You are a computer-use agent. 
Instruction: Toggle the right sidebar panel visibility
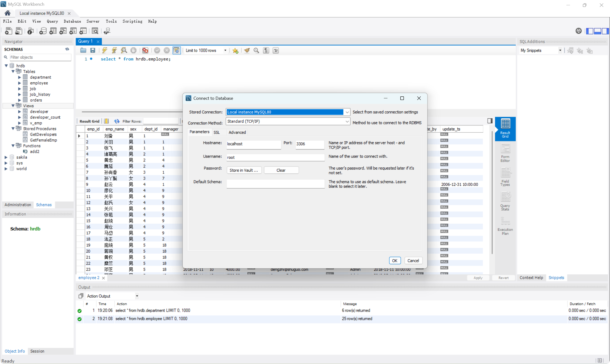[x=605, y=31]
